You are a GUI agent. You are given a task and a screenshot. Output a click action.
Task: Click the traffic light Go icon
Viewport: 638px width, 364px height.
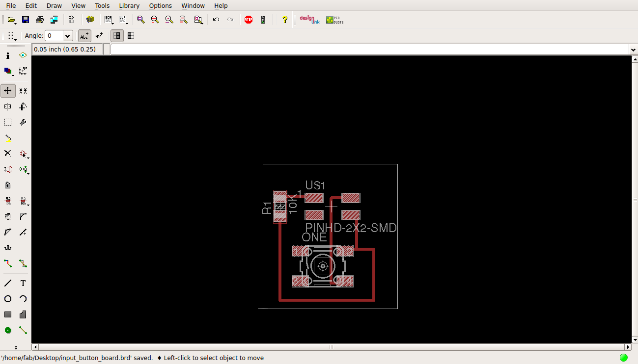(263, 20)
